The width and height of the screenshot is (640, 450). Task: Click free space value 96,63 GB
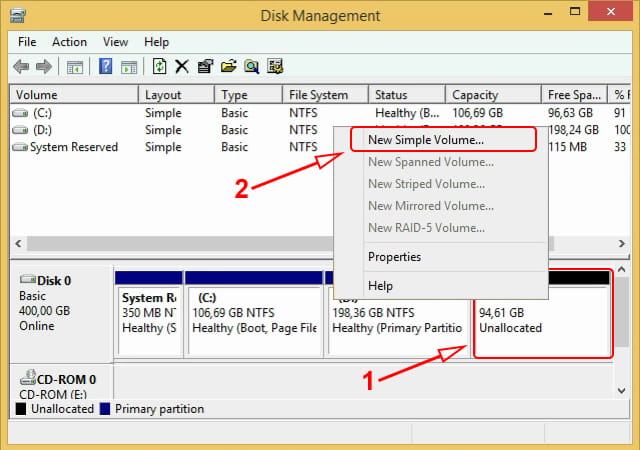570,113
